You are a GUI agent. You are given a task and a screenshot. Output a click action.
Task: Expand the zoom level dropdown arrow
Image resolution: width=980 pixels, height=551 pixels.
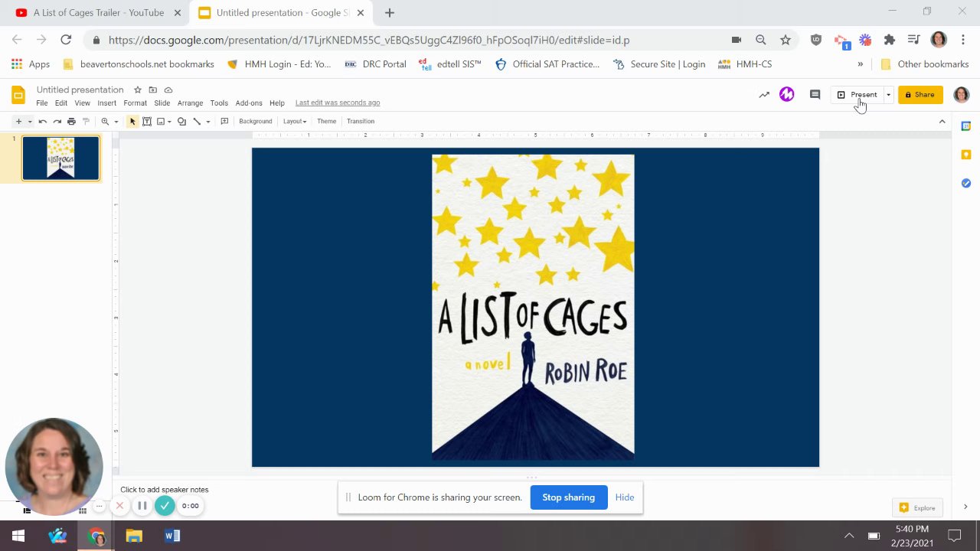coord(116,121)
